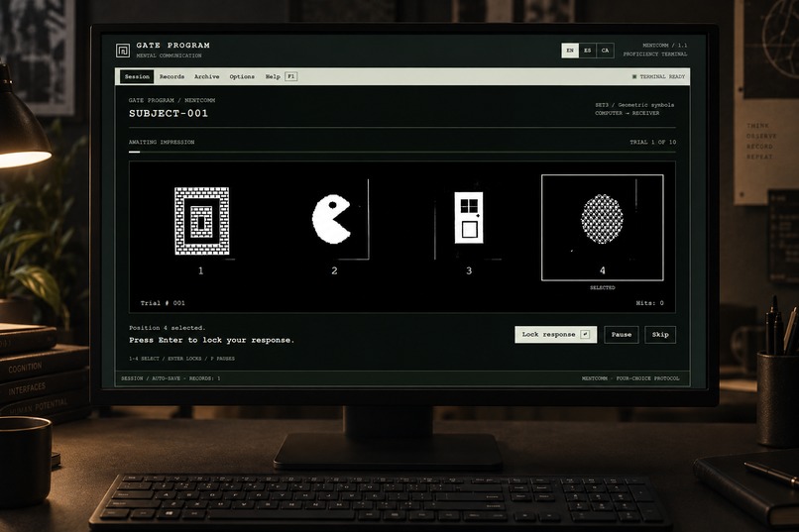Click the trial progress bar
This screenshot has height=532, width=799.
[402, 152]
